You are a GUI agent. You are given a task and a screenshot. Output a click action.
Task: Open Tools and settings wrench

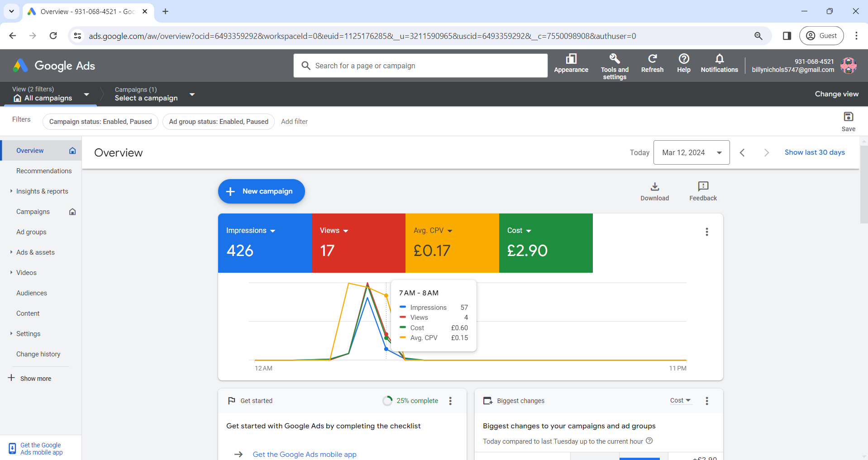[x=615, y=66]
